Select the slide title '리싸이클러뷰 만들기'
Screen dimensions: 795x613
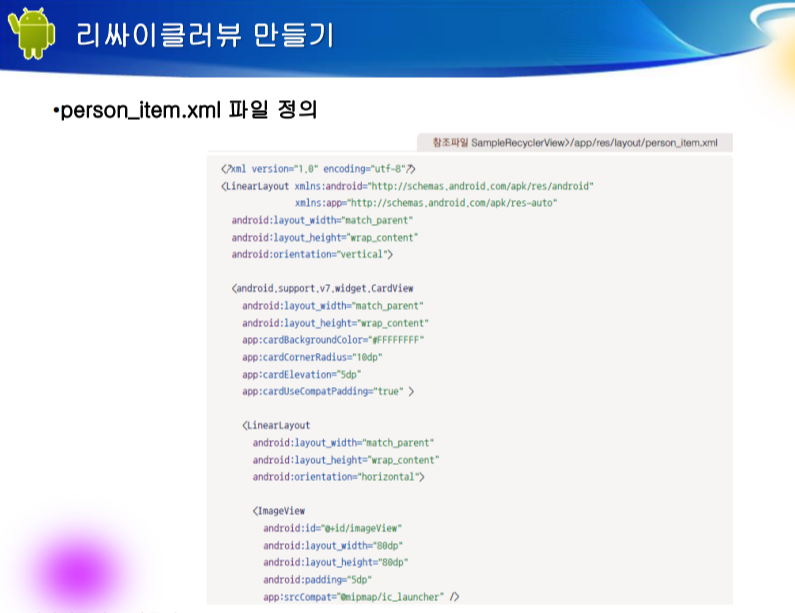pyautogui.click(x=205, y=35)
